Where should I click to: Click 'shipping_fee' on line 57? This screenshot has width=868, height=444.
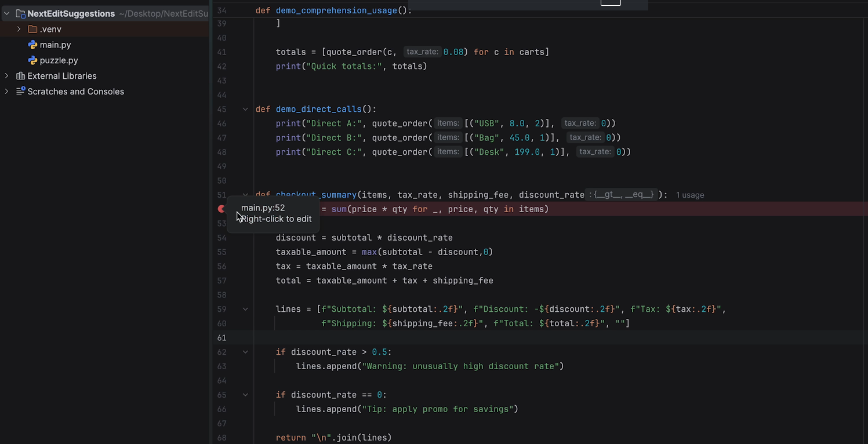coord(463,281)
